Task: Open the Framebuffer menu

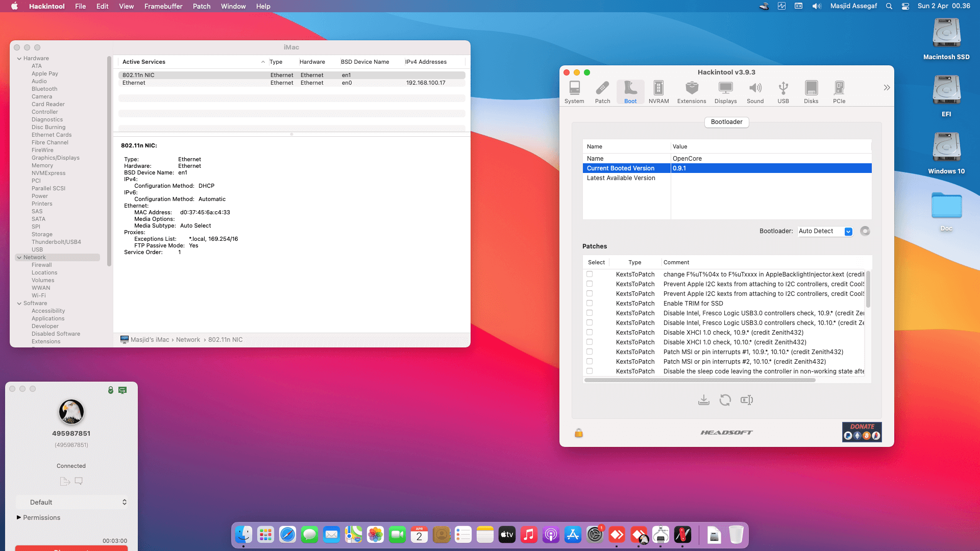Action: click(163, 6)
